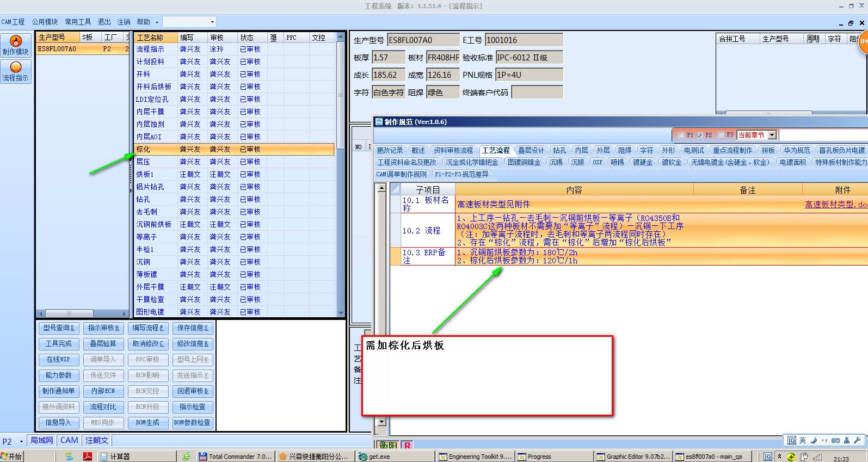Open Engineering Toolkit taskbar item
The image size is (868, 462).
pos(475,457)
